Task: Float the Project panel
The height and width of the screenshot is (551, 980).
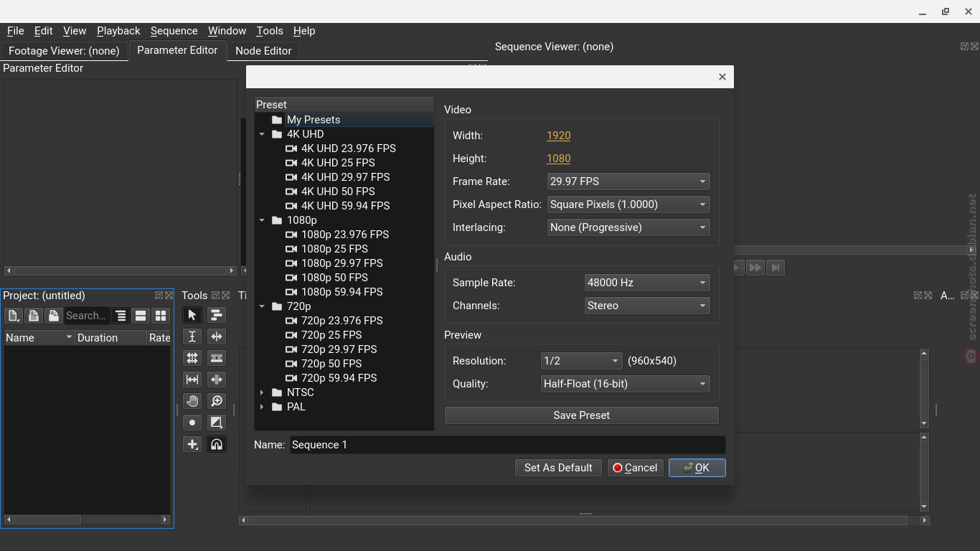Action: (159, 296)
